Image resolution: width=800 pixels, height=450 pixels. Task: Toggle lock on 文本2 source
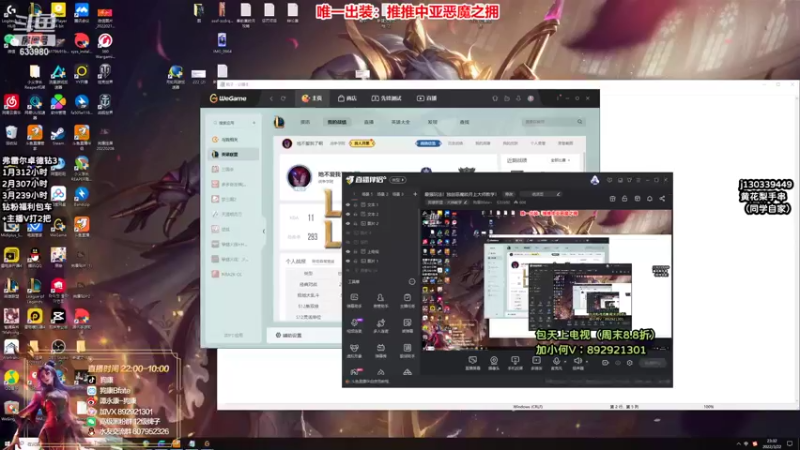coord(356,214)
